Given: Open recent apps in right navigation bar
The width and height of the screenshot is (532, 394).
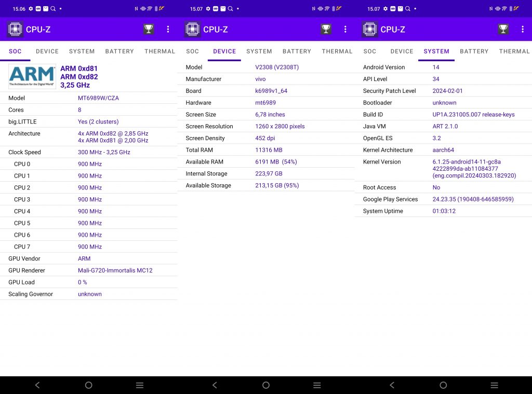Looking at the screenshot, I should pyautogui.click(x=495, y=385).
